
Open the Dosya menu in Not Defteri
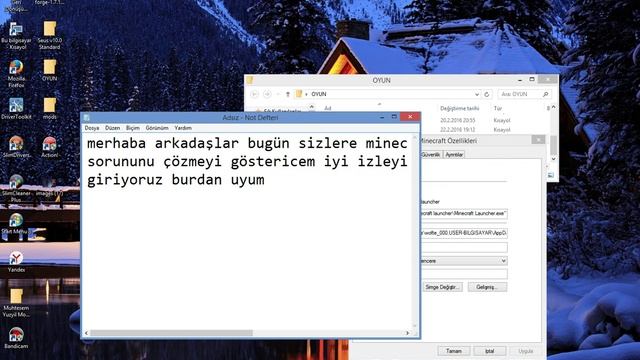tap(92, 128)
